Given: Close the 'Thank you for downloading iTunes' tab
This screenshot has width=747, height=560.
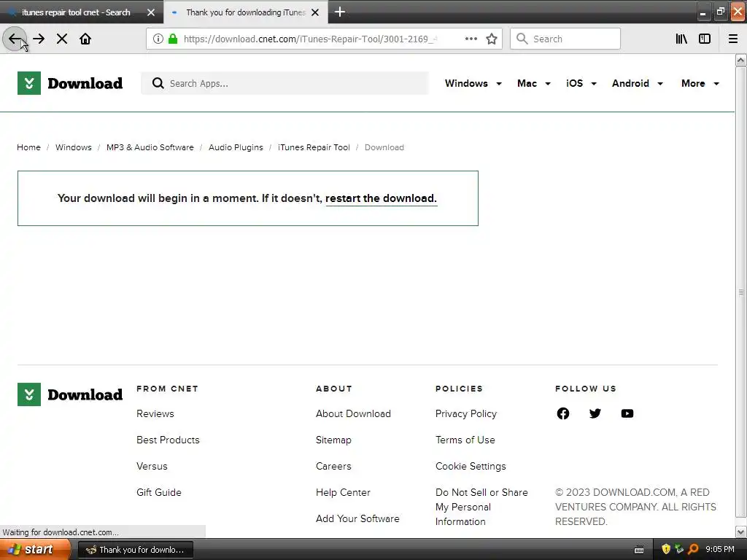Looking at the screenshot, I should point(315,12).
